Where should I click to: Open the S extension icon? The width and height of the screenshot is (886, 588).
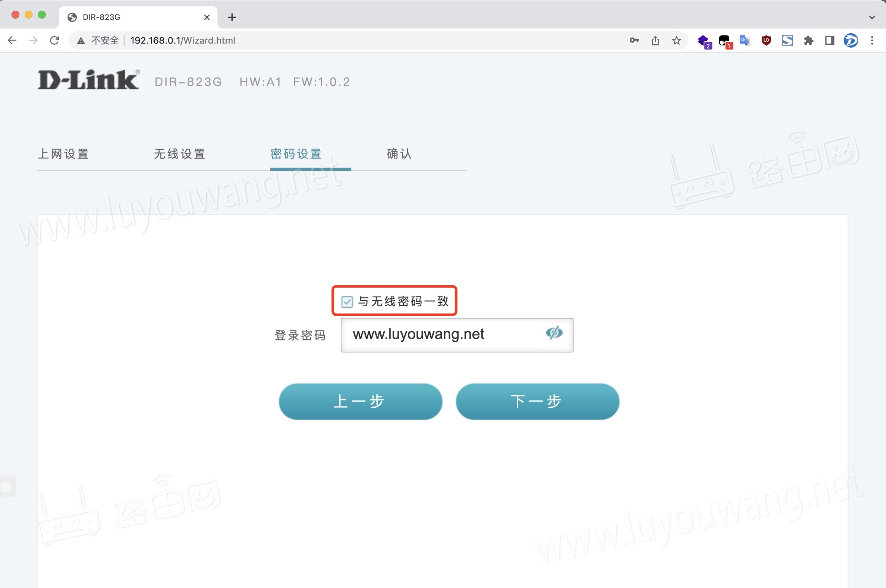(x=788, y=40)
